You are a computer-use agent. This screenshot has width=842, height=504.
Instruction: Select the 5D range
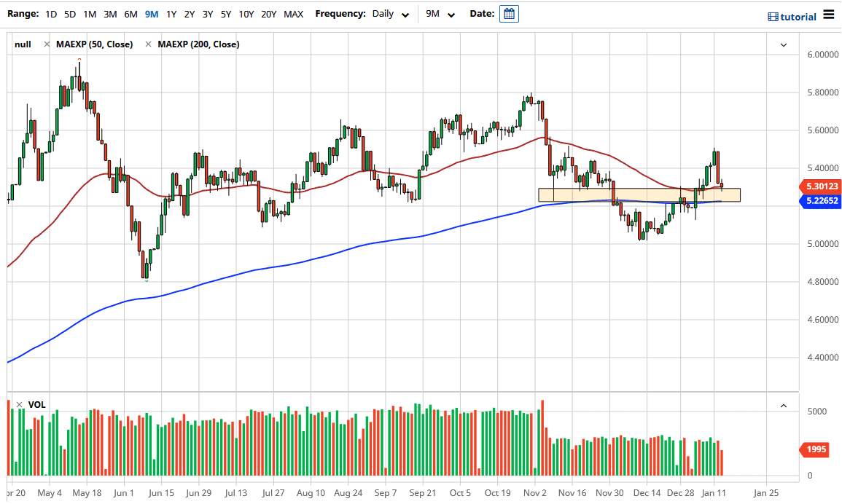click(x=69, y=13)
